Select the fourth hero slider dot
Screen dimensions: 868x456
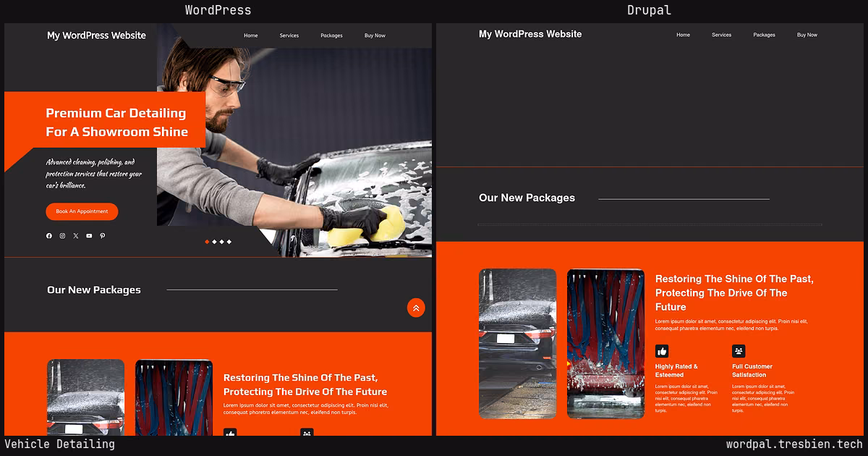point(229,242)
